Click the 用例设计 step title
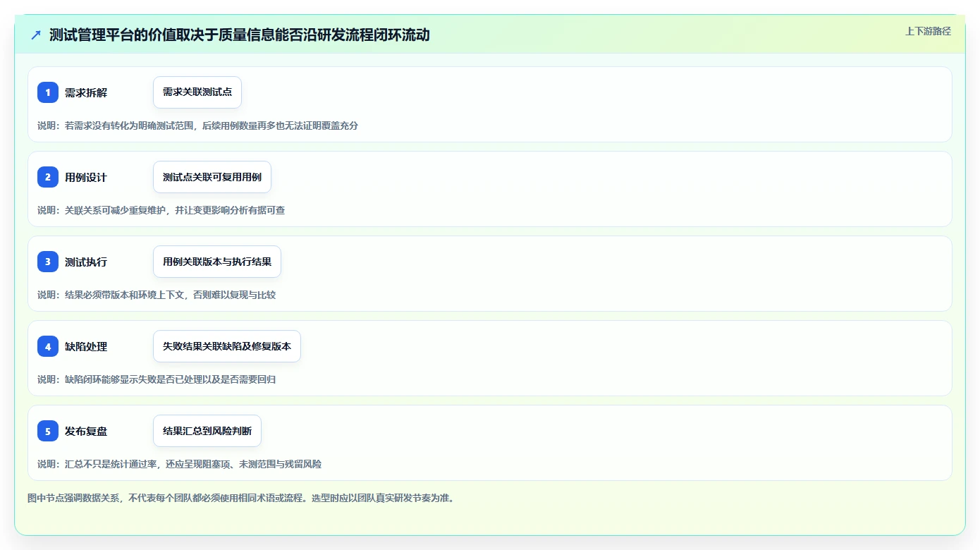This screenshot has width=980, height=550. 86,177
